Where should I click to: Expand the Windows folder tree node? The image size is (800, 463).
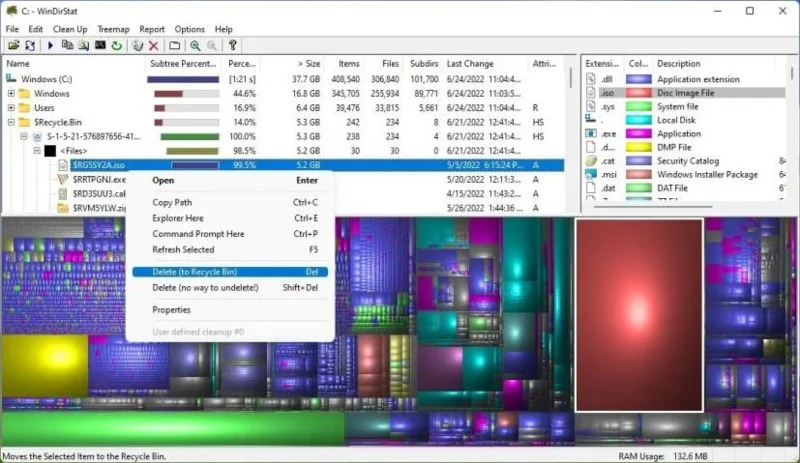pos(11,93)
